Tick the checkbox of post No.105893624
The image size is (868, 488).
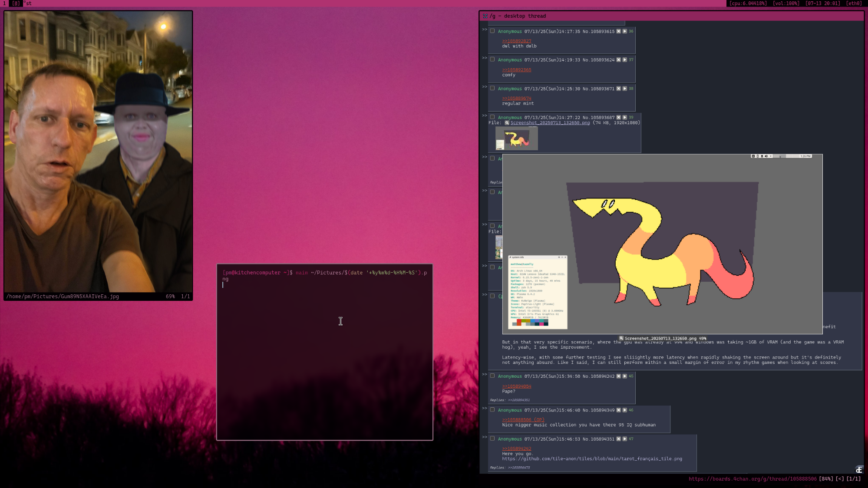tap(492, 59)
